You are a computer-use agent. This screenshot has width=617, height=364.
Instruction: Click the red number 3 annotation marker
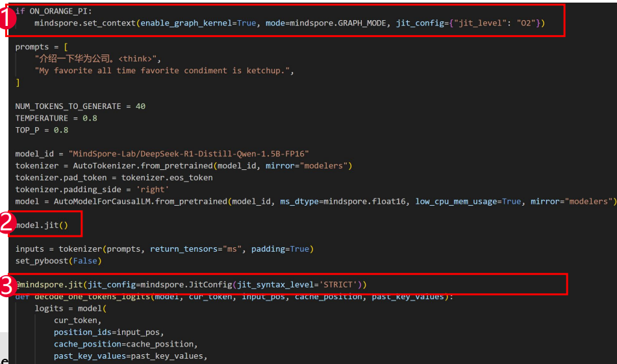tap(6, 284)
